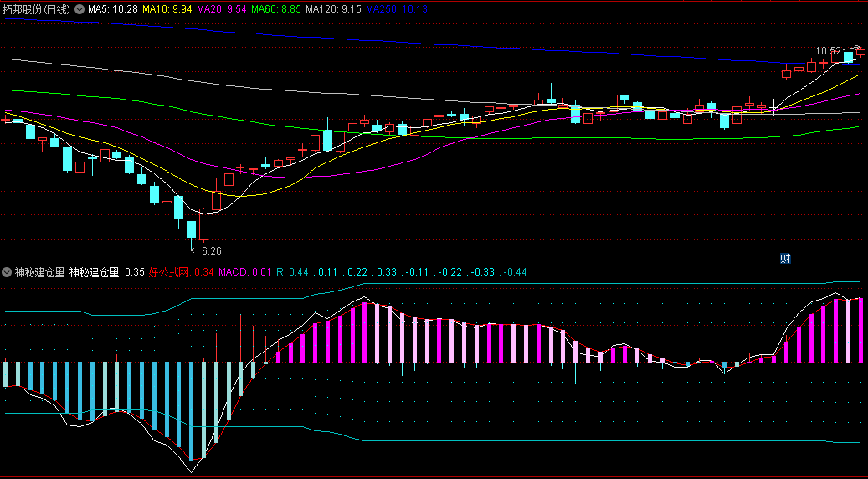Click the :-0.44 indicator value

(x=514, y=272)
